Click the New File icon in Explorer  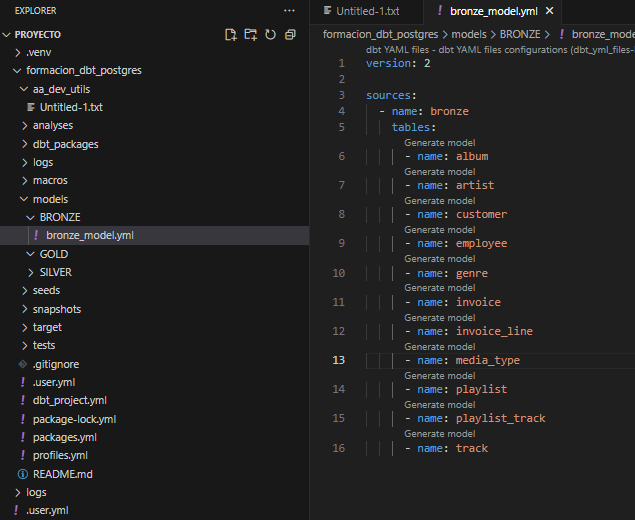[231, 34]
